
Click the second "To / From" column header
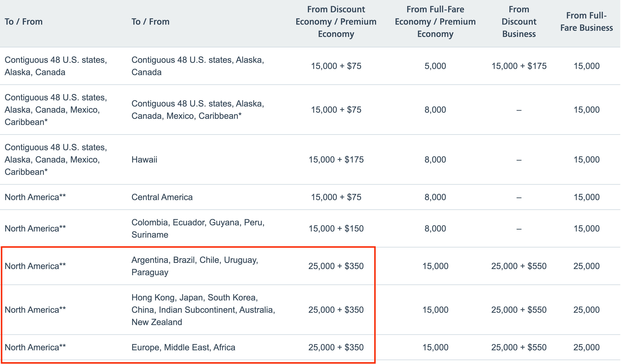click(x=150, y=22)
